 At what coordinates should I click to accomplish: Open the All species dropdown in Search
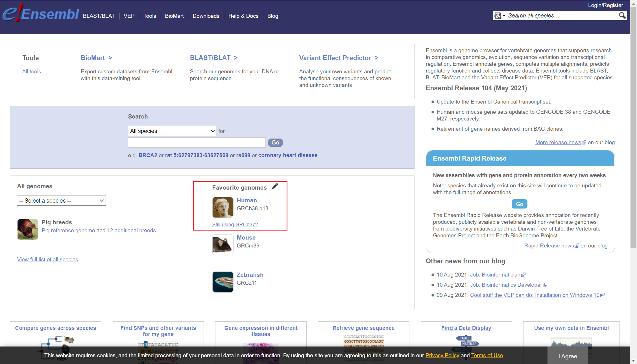point(172,131)
